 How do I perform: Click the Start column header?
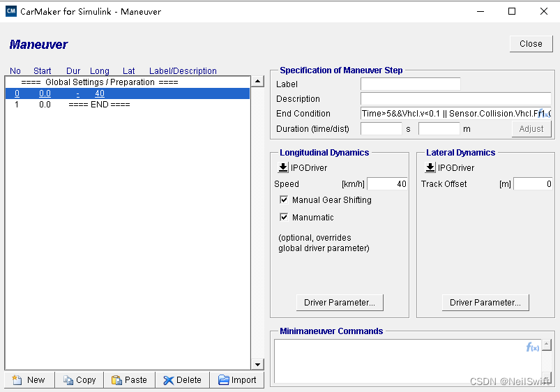[42, 70]
